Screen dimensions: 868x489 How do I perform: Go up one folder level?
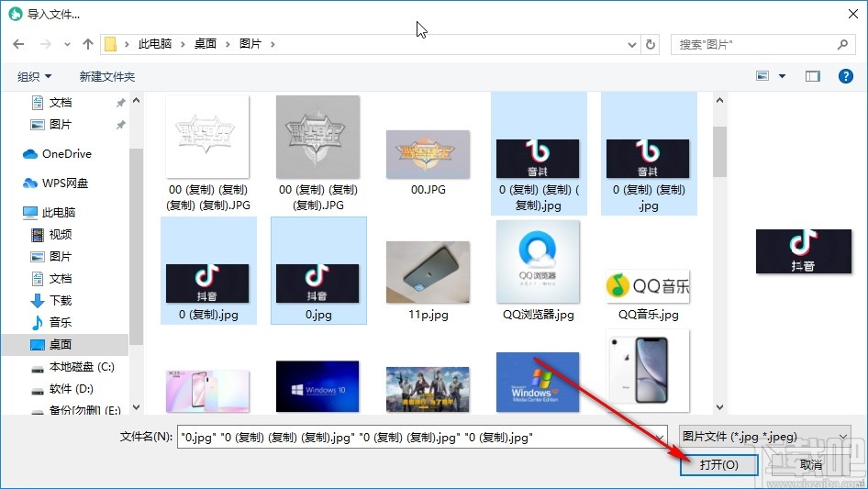tap(87, 44)
